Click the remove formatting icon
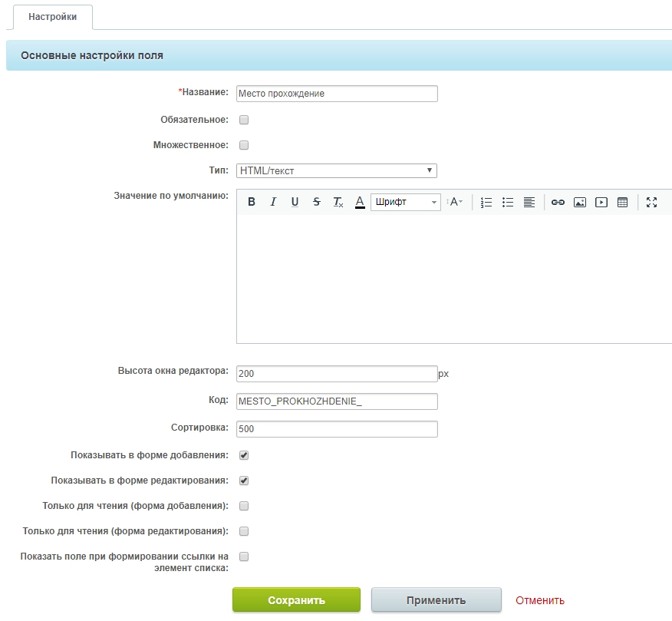 pyautogui.click(x=338, y=202)
